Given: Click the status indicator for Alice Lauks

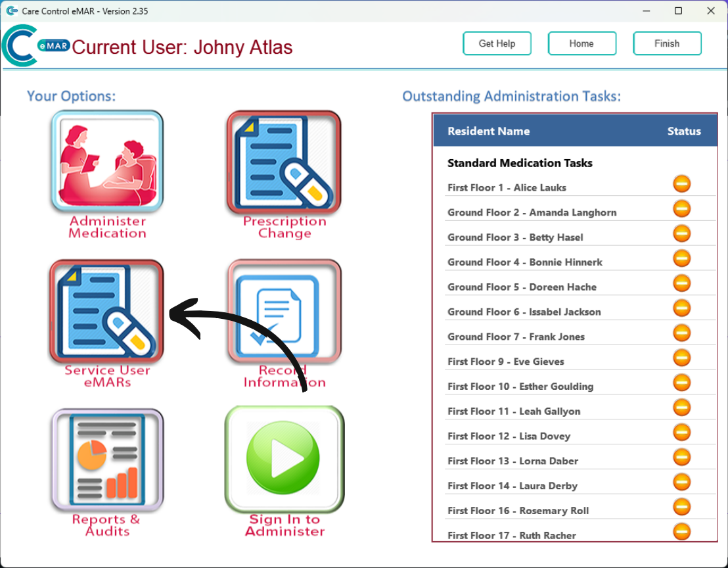Looking at the screenshot, I should click(x=682, y=183).
